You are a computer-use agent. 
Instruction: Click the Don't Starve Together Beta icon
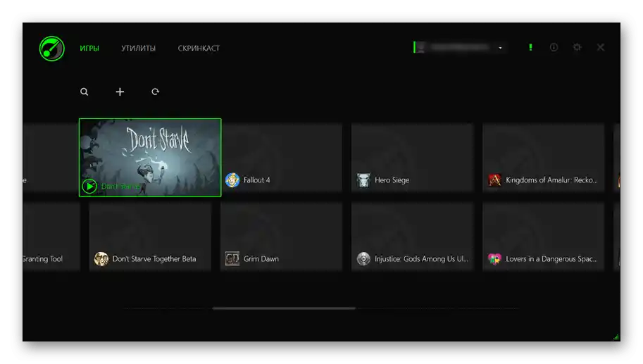101,259
